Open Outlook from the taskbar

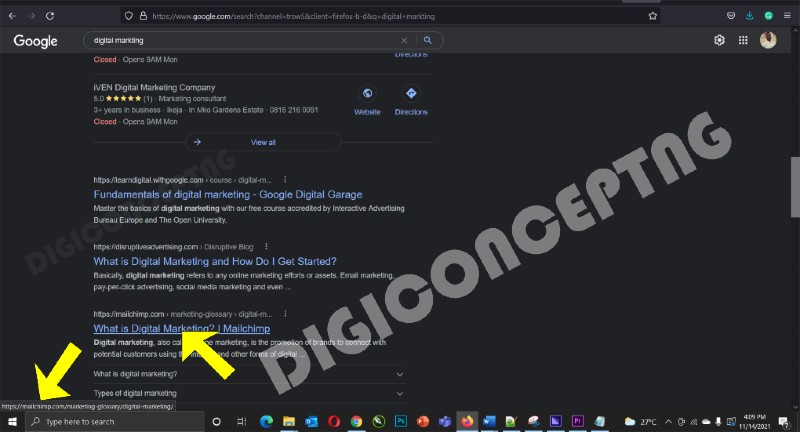pos(311,421)
